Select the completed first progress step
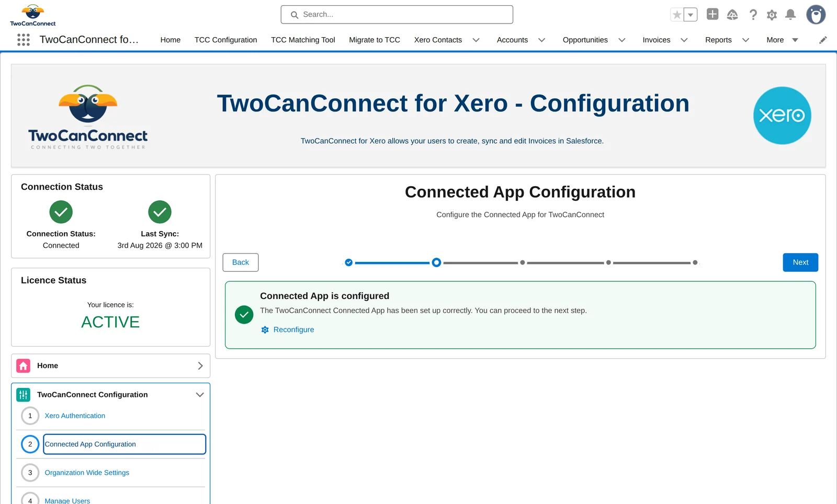This screenshot has height=504, width=837. (x=348, y=262)
